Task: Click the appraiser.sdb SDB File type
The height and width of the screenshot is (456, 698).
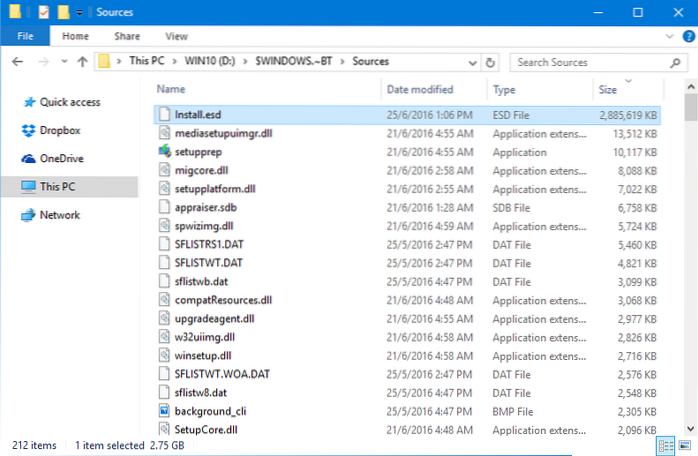Action: point(511,208)
